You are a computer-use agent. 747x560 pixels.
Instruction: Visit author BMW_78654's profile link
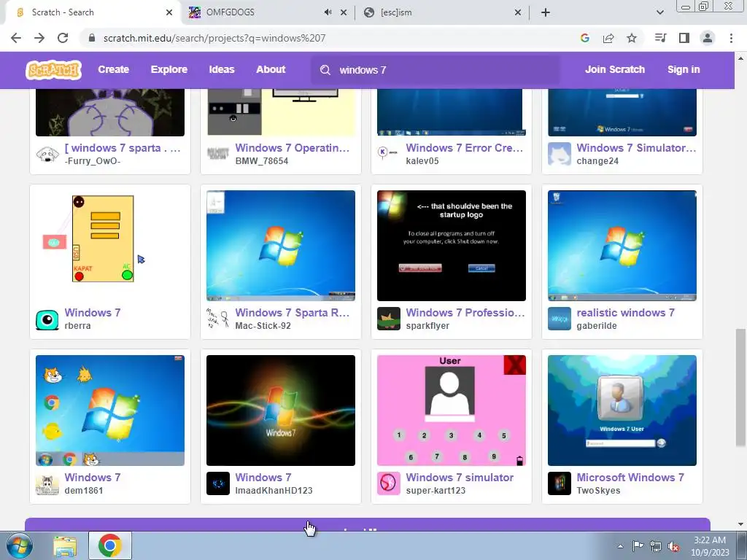(262, 161)
